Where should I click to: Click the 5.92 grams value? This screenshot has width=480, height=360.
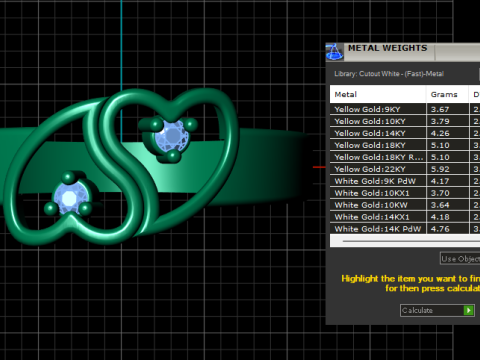pos(440,169)
